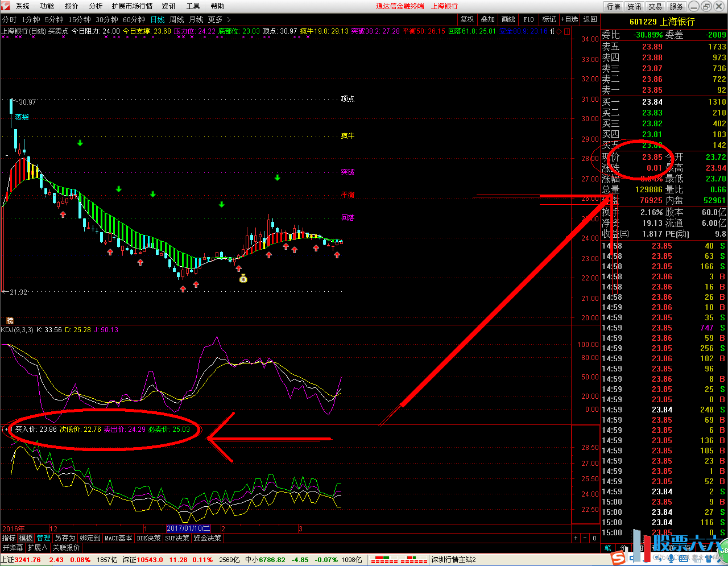Click the 复权 toolbar button
This screenshot has height=566, width=728.
point(467,19)
